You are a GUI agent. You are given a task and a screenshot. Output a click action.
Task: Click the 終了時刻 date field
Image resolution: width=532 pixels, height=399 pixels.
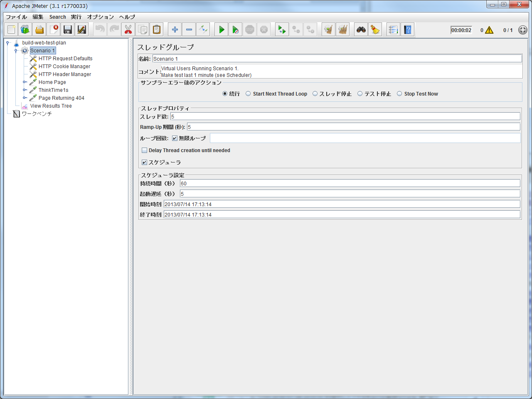342,214
